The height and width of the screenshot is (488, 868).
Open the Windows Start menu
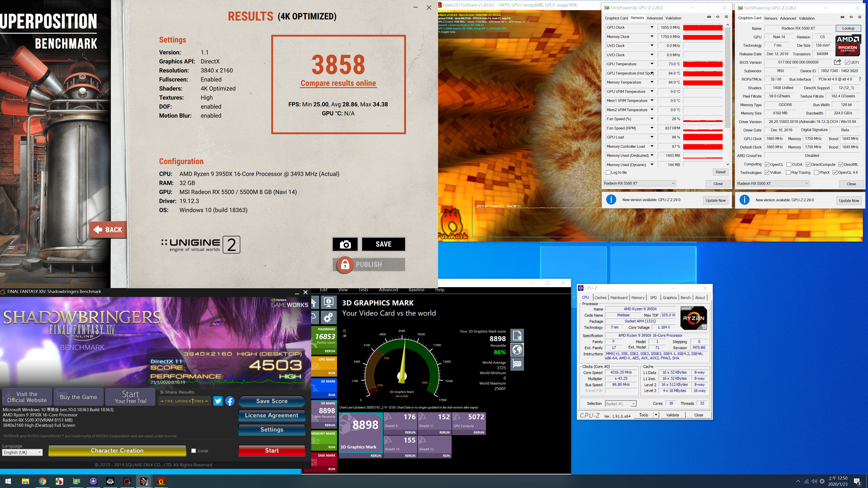pyautogui.click(x=8, y=481)
